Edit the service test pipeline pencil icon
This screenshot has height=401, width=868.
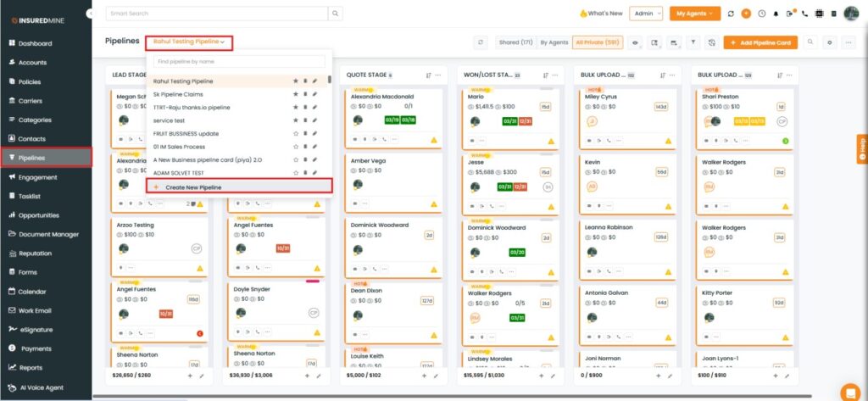click(x=314, y=120)
